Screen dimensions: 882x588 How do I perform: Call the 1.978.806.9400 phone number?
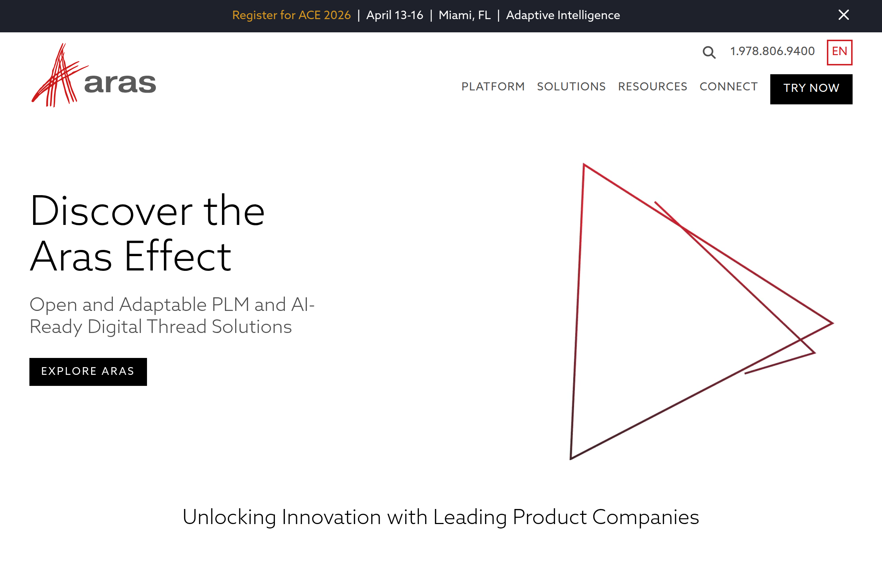771,51
